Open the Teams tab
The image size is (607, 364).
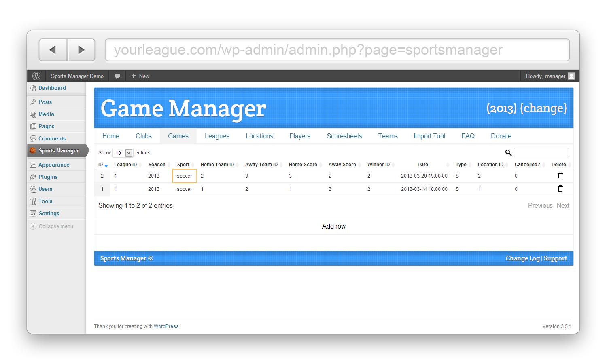[388, 136]
